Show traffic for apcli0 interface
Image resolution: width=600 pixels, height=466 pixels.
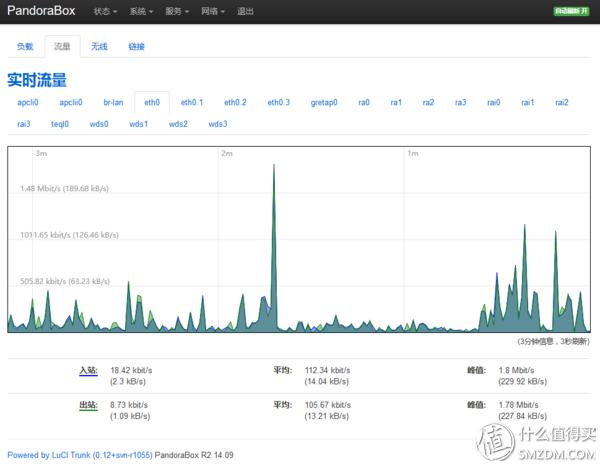coord(28,103)
